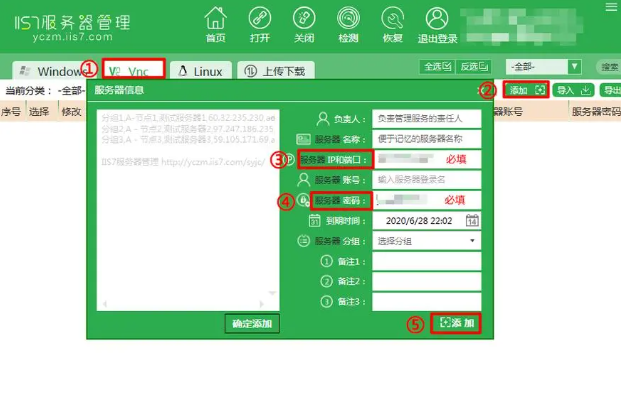The width and height of the screenshot is (621, 414).
Task: Click the 服务器名称 input field
Action: (427, 139)
